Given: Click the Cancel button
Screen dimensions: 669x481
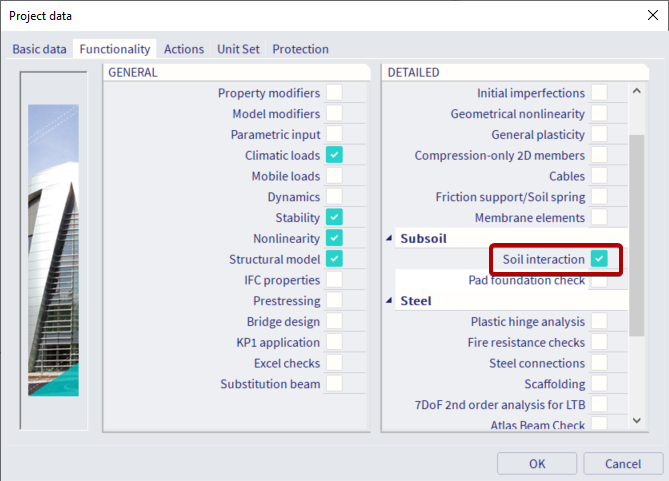Looking at the screenshot, I should click(623, 464).
